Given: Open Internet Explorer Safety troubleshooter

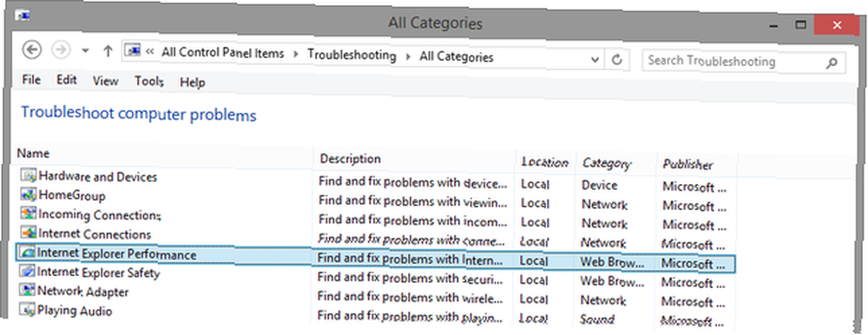Looking at the screenshot, I should [x=99, y=273].
